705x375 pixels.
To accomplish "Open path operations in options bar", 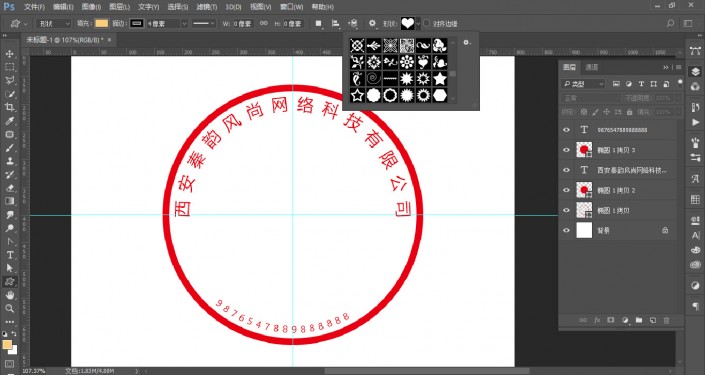I will tap(318, 23).
